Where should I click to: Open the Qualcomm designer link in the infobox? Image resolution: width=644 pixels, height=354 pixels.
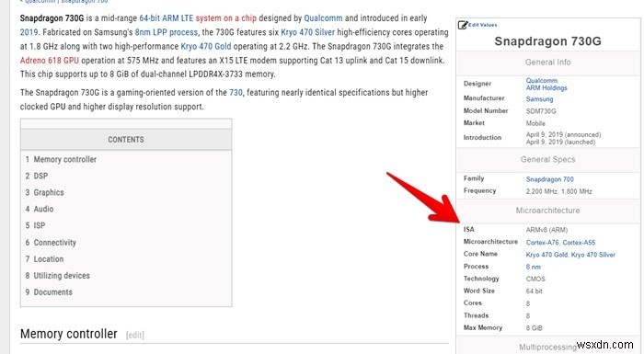[x=542, y=81]
